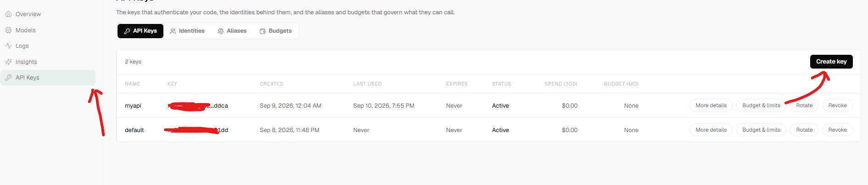868x185 pixels.
Task: Click the Models icon in sidebar
Action: point(8,30)
